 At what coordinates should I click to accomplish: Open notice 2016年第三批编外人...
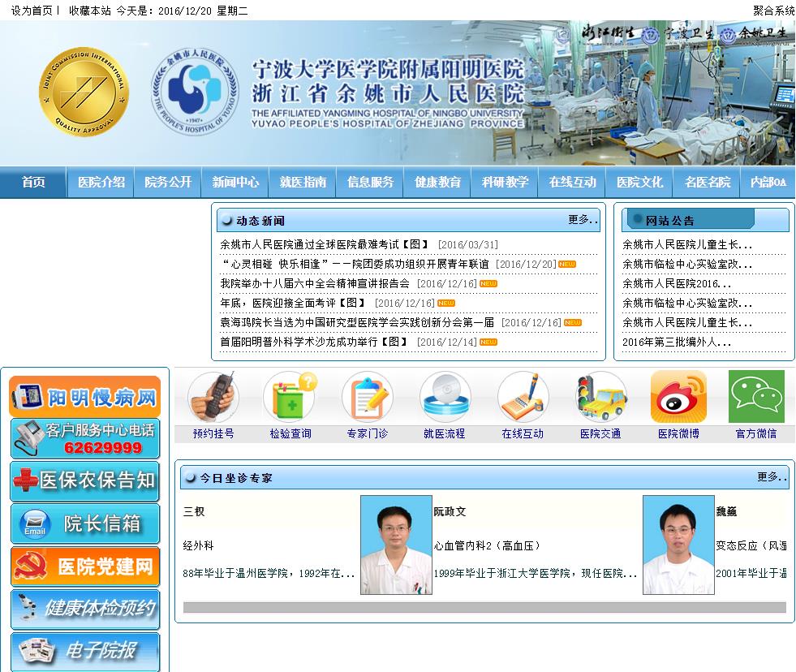(676, 342)
